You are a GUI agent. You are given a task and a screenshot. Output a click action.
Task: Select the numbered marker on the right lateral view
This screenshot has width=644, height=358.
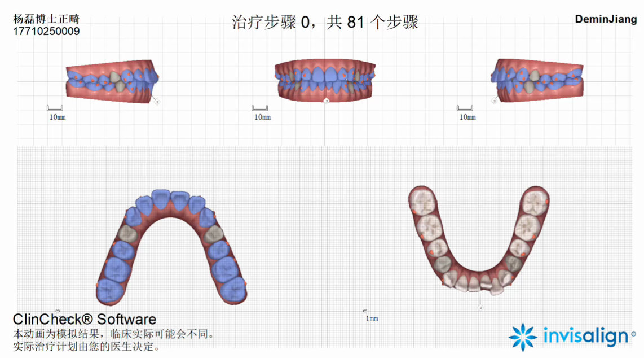[494, 101]
